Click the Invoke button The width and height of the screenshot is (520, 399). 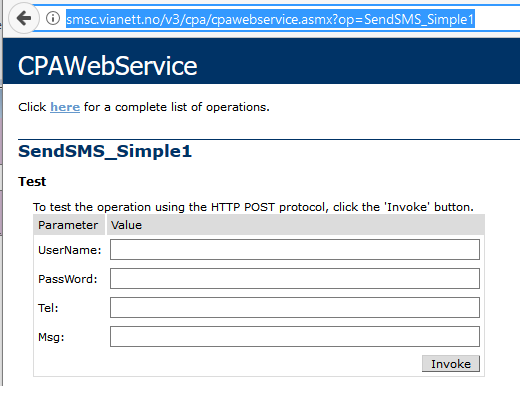[x=451, y=364]
